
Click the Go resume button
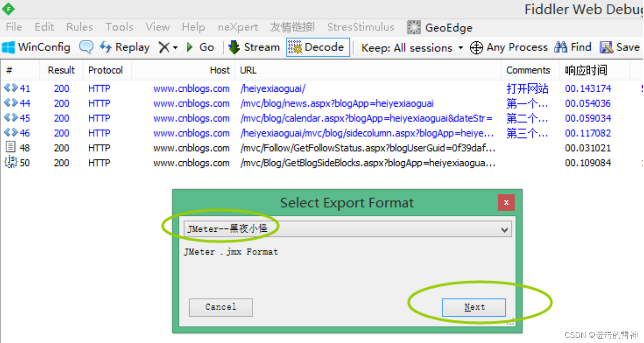point(200,47)
